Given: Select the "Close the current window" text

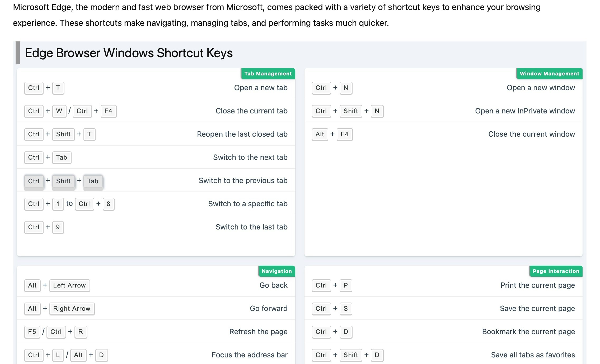Looking at the screenshot, I should pos(531,134).
